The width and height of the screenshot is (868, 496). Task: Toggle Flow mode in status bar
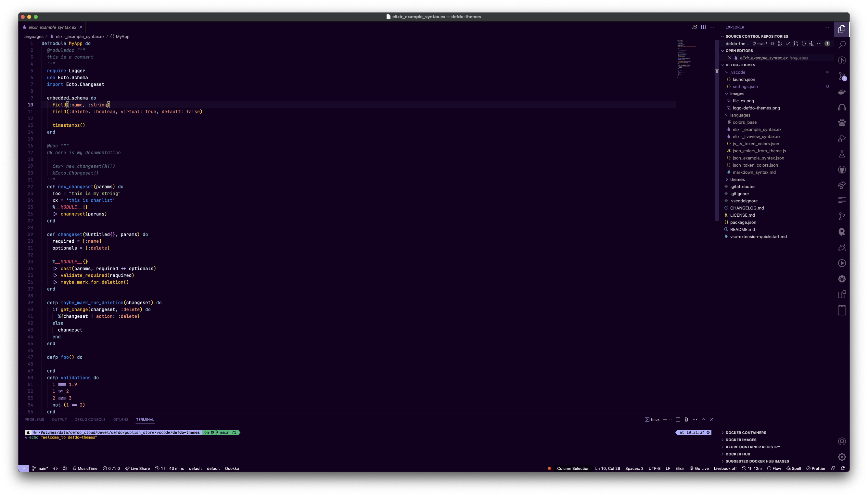(774, 468)
